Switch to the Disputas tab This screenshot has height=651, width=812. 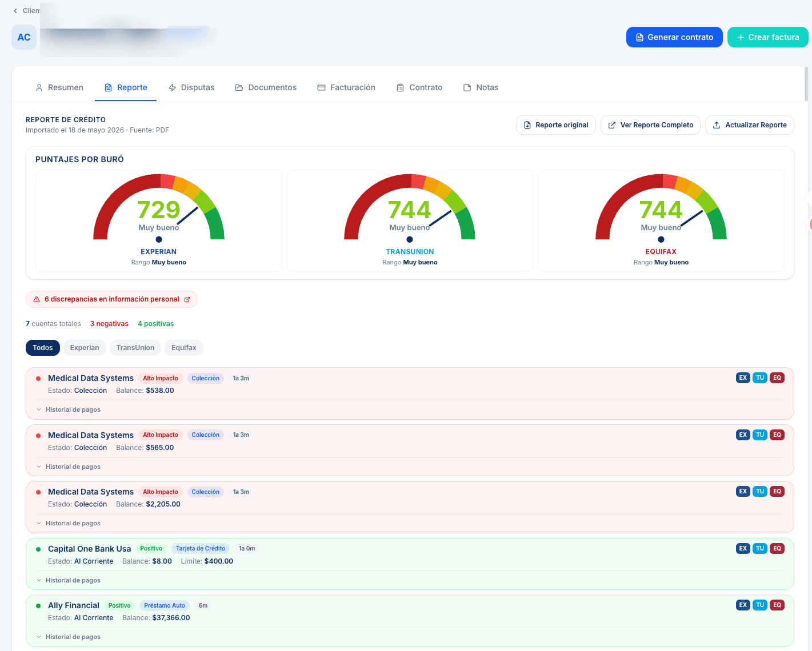(x=191, y=87)
